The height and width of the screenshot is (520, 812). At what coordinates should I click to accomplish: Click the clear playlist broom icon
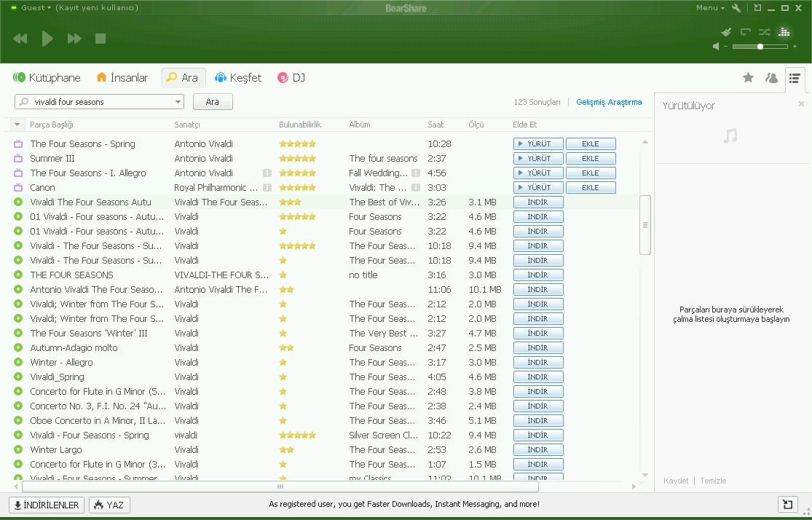727,32
